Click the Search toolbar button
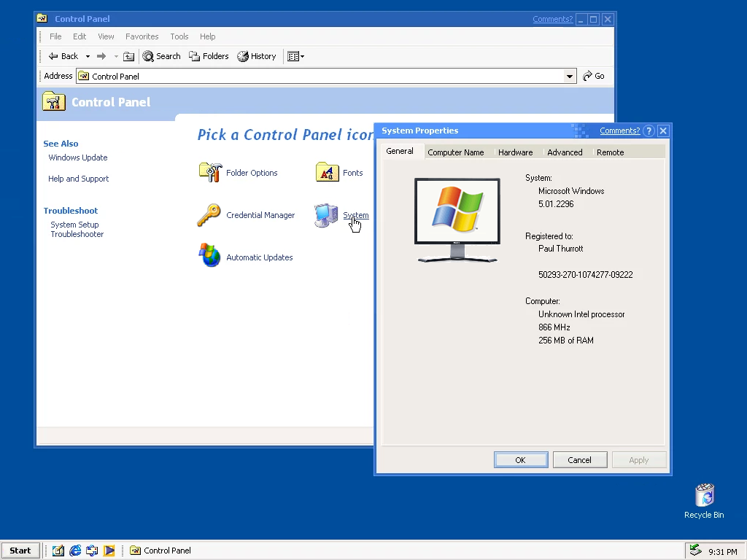 point(161,56)
